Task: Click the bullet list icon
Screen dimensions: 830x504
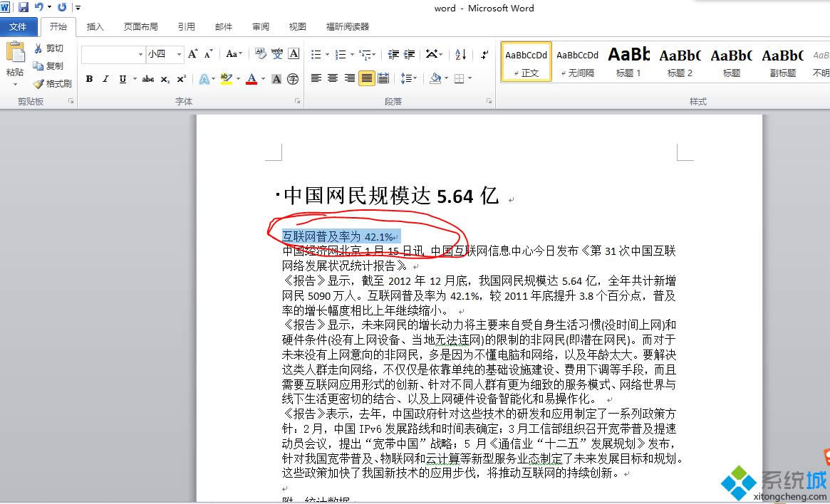Action: [x=316, y=54]
